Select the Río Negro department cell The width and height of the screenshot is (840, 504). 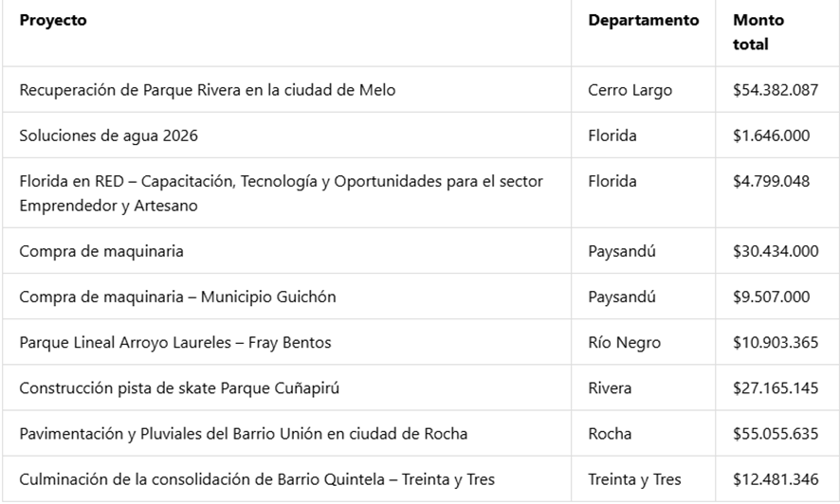tap(624, 342)
